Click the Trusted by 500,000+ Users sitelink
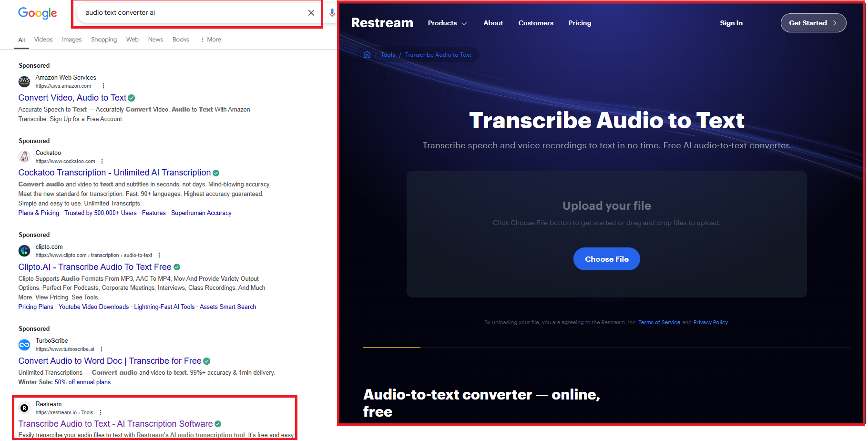Screen dimensions: 868x441 101,213
